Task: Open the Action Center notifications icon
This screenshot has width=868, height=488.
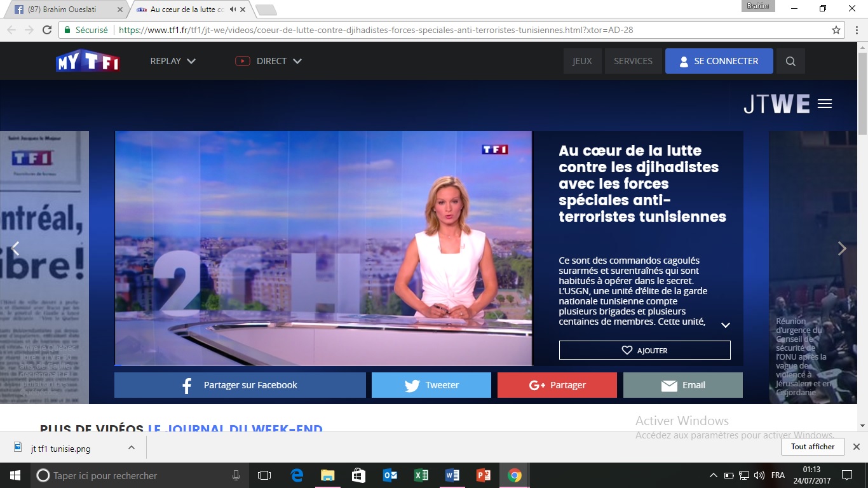Action: (x=847, y=475)
